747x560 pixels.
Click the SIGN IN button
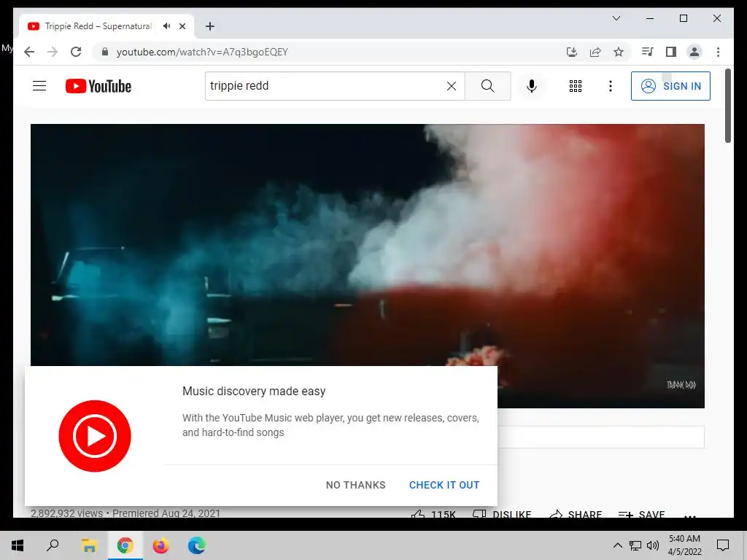670,86
